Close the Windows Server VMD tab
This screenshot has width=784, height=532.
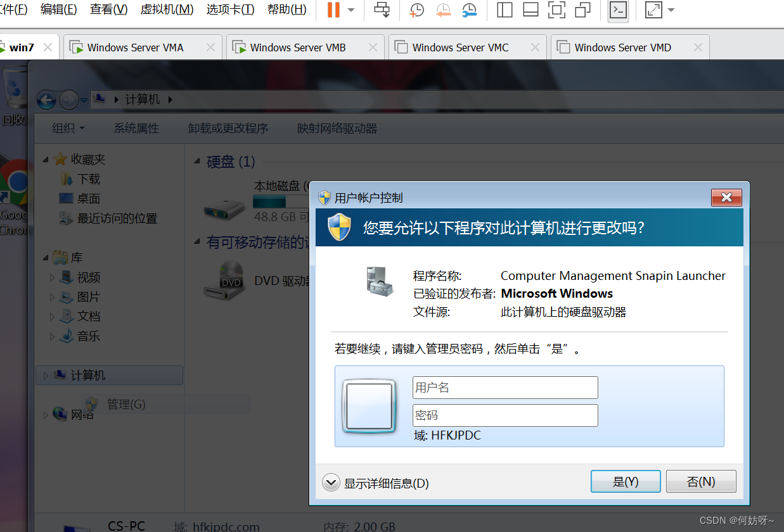698,47
